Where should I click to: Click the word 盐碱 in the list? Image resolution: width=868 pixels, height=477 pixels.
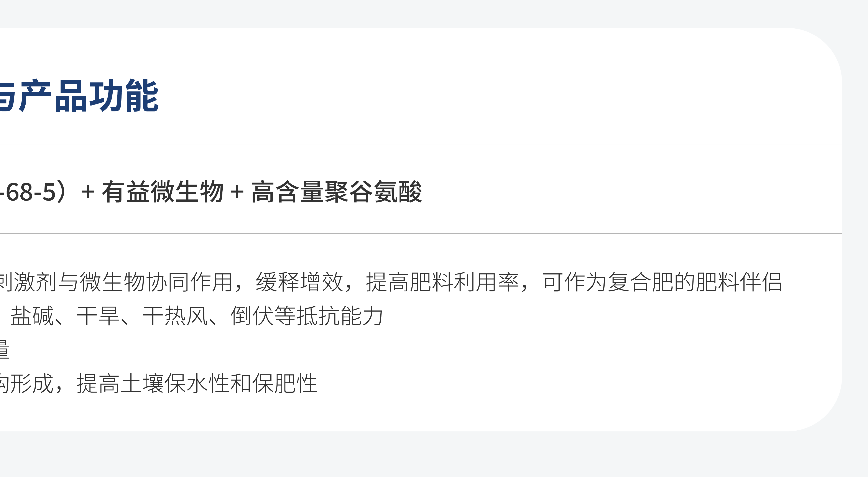click(32, 316)
